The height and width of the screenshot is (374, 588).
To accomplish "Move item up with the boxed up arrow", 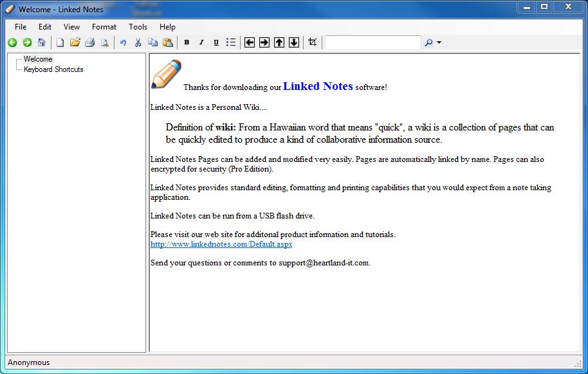I will tap(279, 42).
